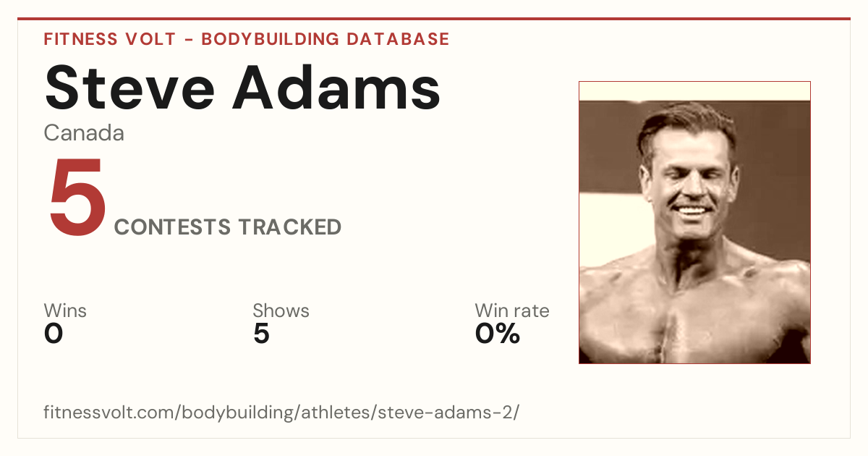Click the large red number 5

77,199
